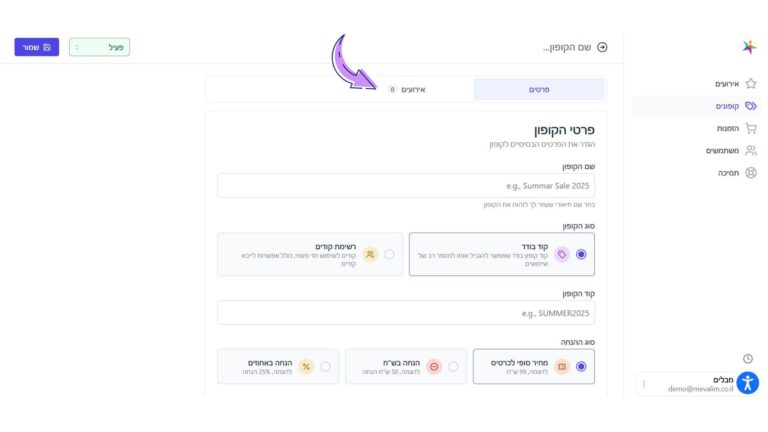Open משתמשים users icon in sidebar

pos(750,150)
